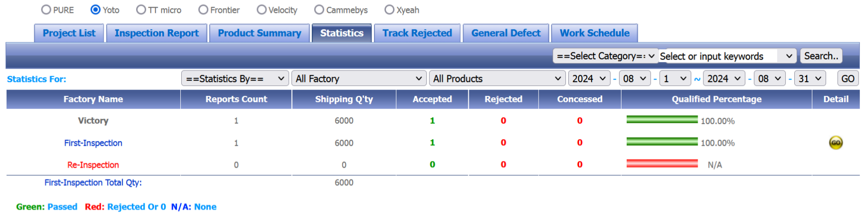Switch to the Project List tab
Image resolution: width=868 pixels, height=217 pixels.
click(x=69, y=33)
